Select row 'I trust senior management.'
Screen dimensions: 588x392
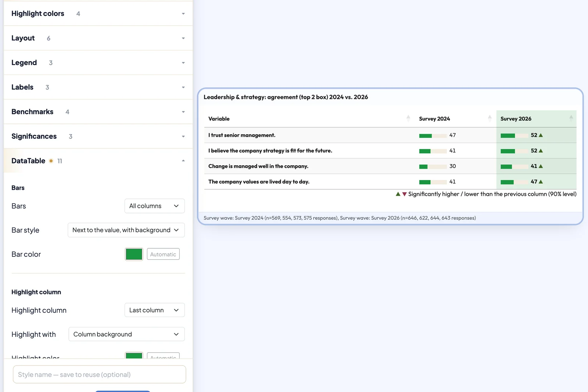pos(390,135)
